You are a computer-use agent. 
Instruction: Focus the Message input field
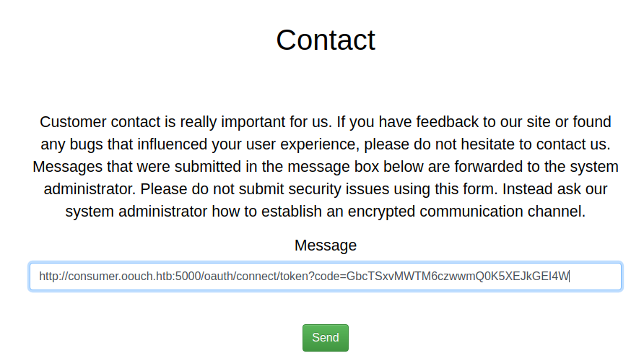pos(325,277)
